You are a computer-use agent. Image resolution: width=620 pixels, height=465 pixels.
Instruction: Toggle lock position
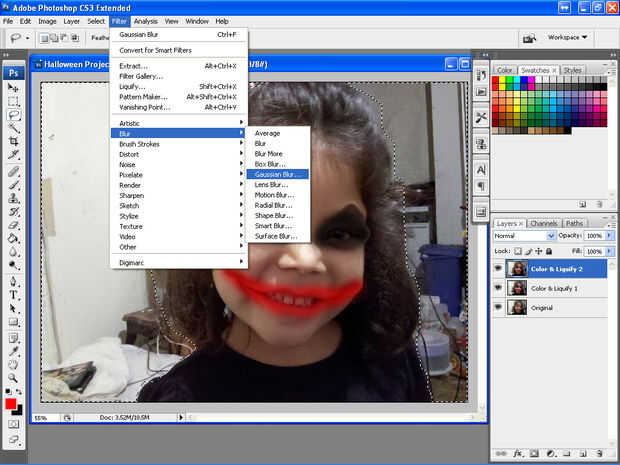[539, 251]
